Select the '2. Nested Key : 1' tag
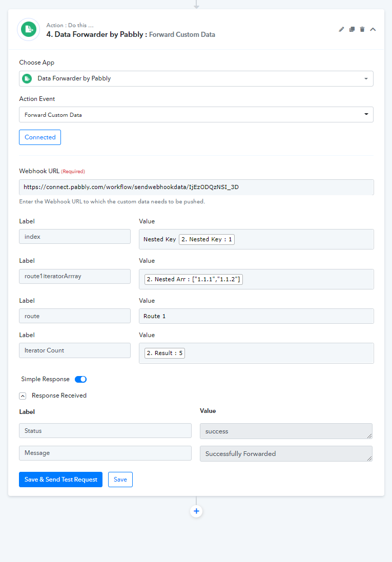The height and width of the screenshot is (562, 392). point(207,239)
